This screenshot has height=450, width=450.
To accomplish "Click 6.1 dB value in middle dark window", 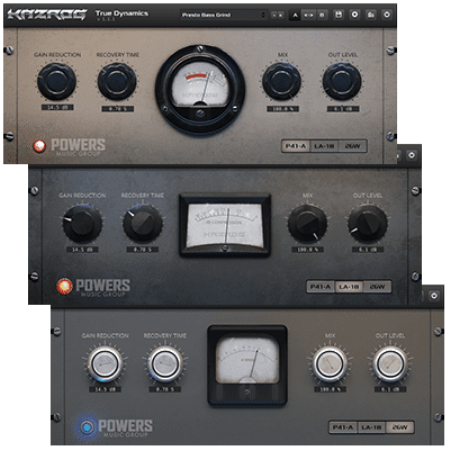I will click(368, 250).
